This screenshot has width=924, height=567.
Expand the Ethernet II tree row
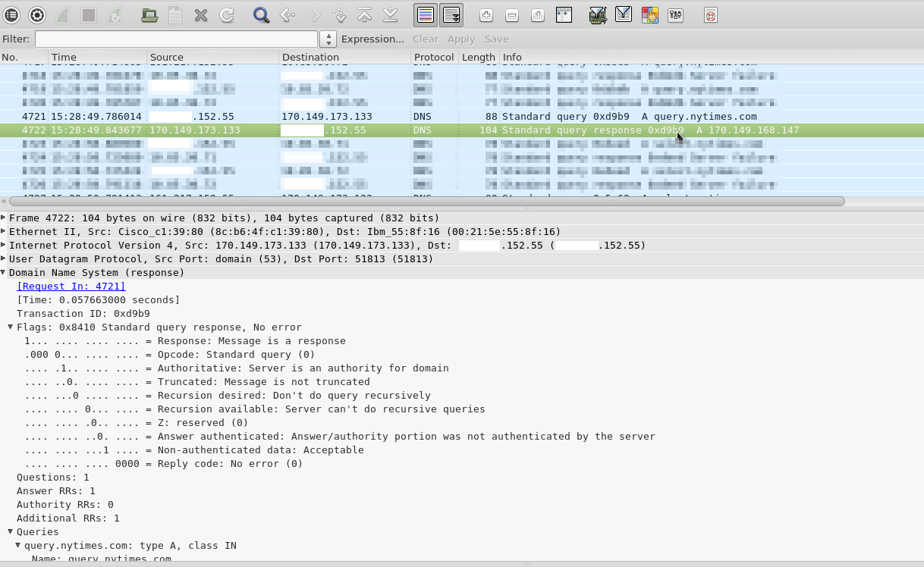(4, 232)
